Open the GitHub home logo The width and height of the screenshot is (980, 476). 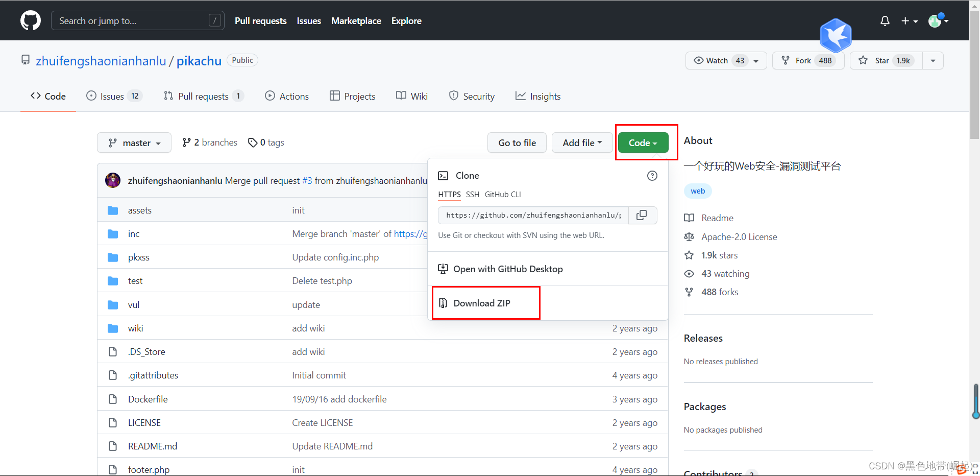pos(31,20)
